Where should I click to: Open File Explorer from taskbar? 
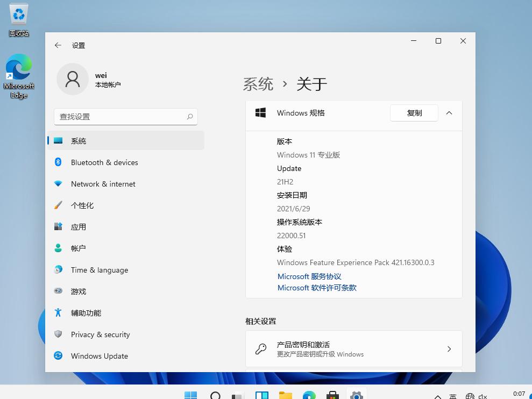pos(285,395)
